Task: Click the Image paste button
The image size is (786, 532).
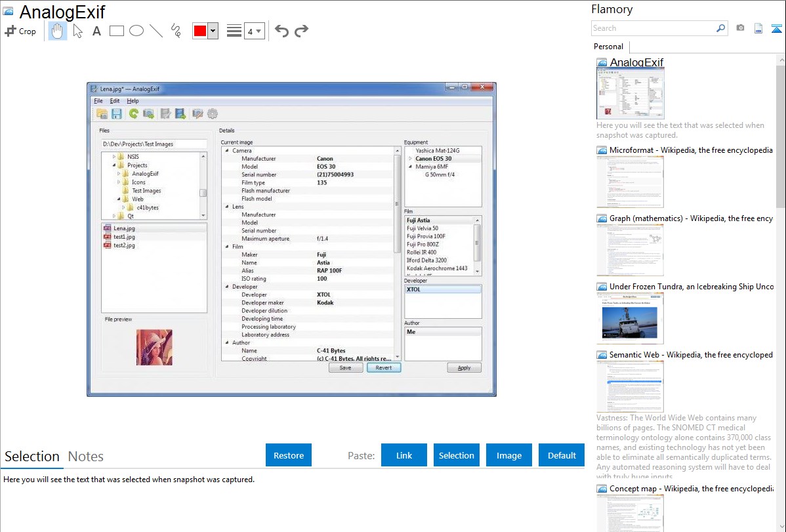Action: pyautogui.click(x=509, y=455)
